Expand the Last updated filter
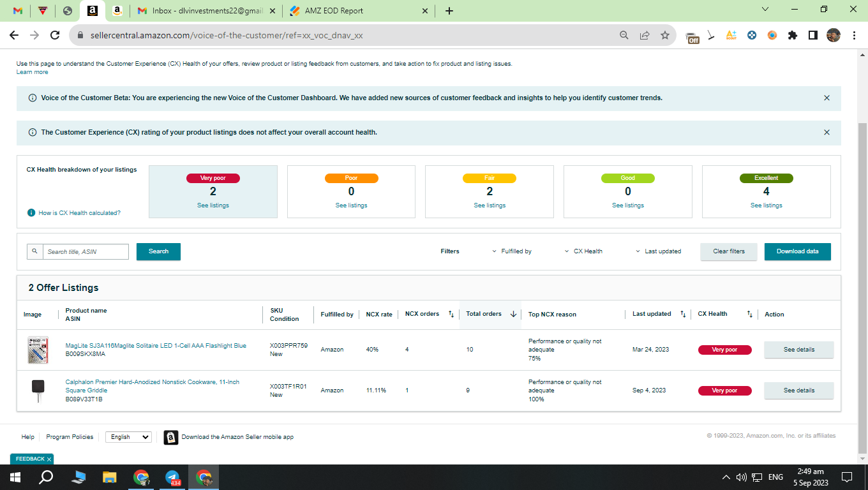The image size is (868, 490). [659, 251]
